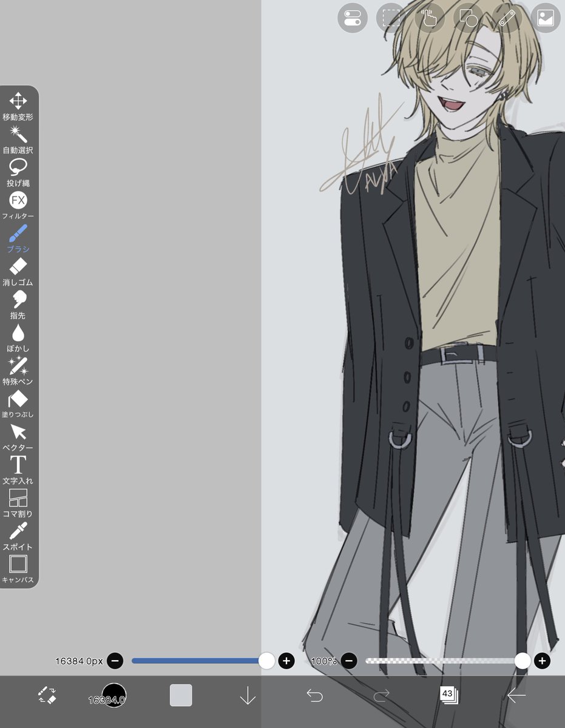Open the フィルター FX tool
The height and width of the screenshot is (728, 565).
(18, 205)
